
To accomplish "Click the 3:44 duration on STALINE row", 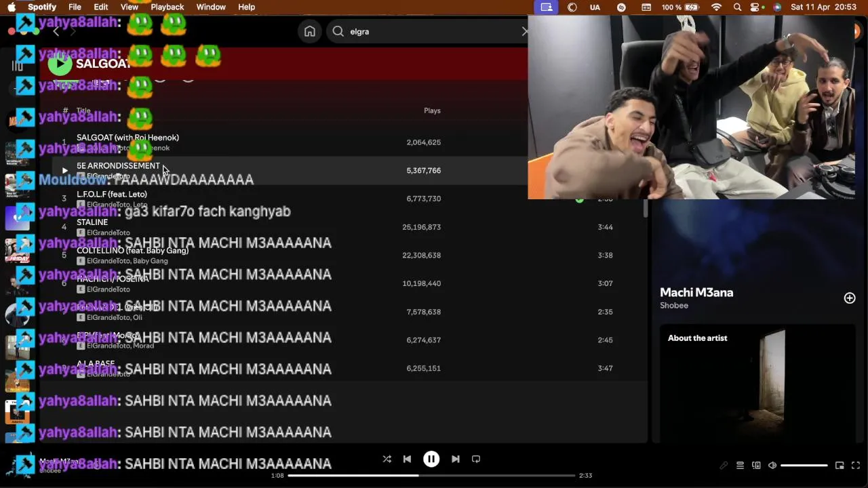I will [x=605, y=227].
